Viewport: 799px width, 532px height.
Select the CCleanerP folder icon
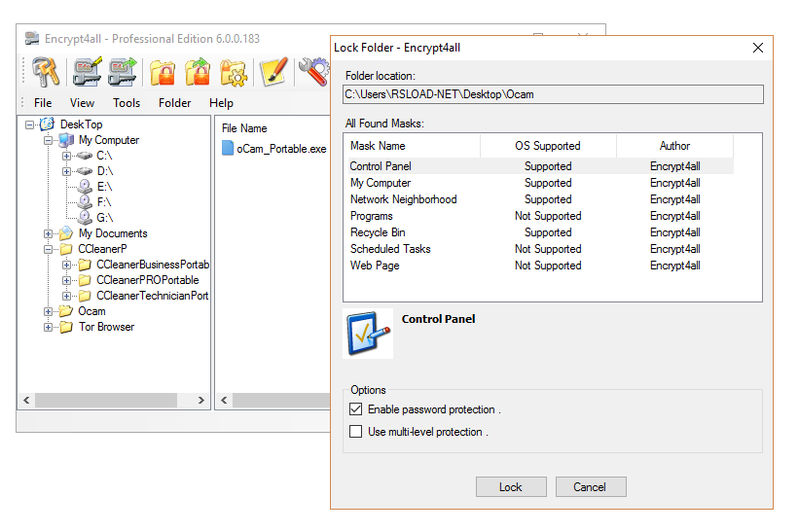click(x=66, y=249)
